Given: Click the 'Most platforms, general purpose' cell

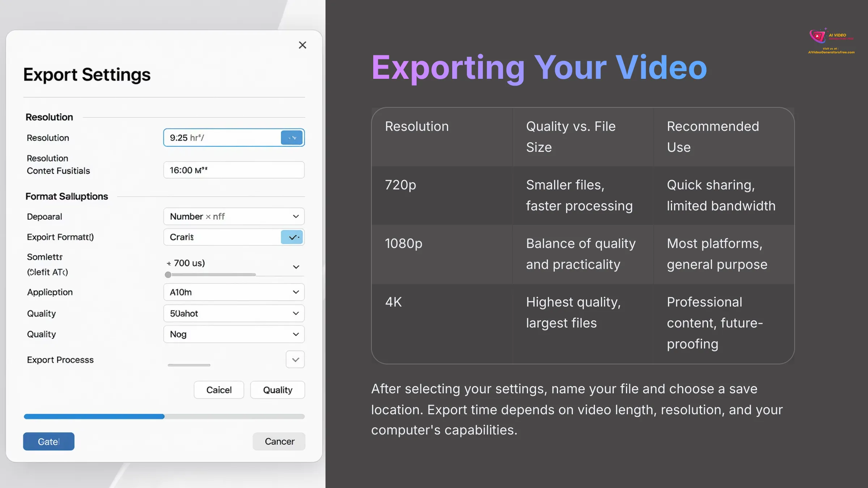Looking at the screenshot, I should (x=724, y=254).
